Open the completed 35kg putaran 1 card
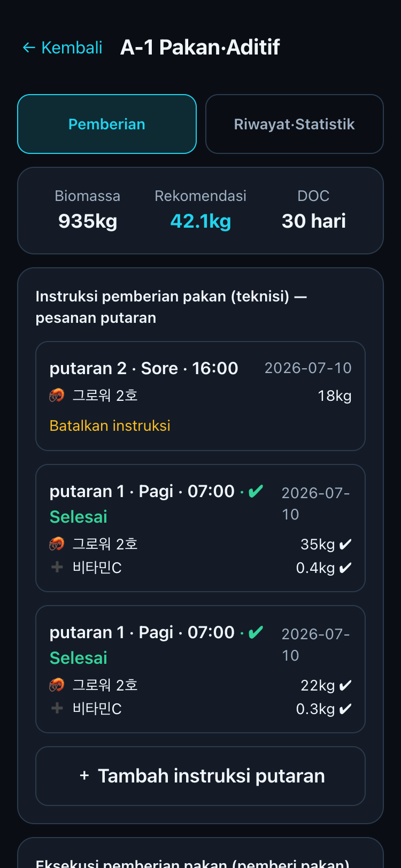This screenshot has width=401, height=868. click(x=200, y=528)
